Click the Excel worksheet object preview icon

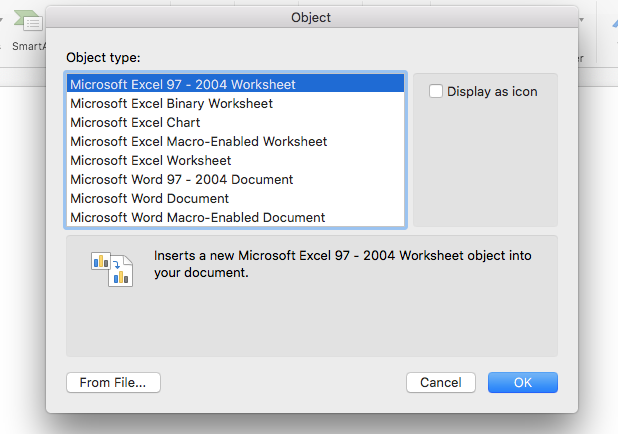click(112, 270)
